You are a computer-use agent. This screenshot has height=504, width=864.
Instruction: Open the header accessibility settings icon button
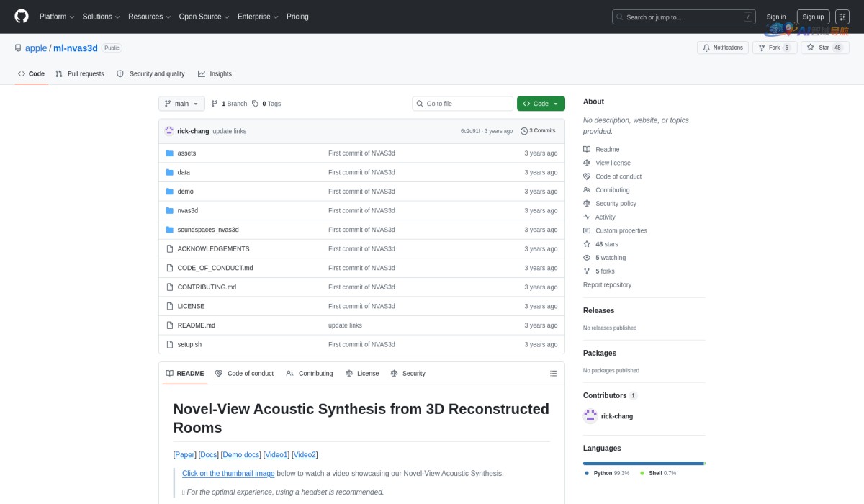[842, 17]
